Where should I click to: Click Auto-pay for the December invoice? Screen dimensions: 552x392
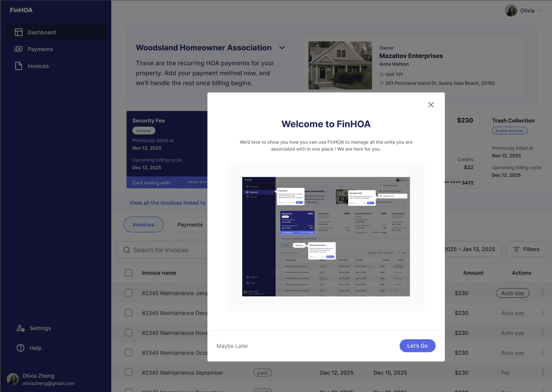click(513, 313)
